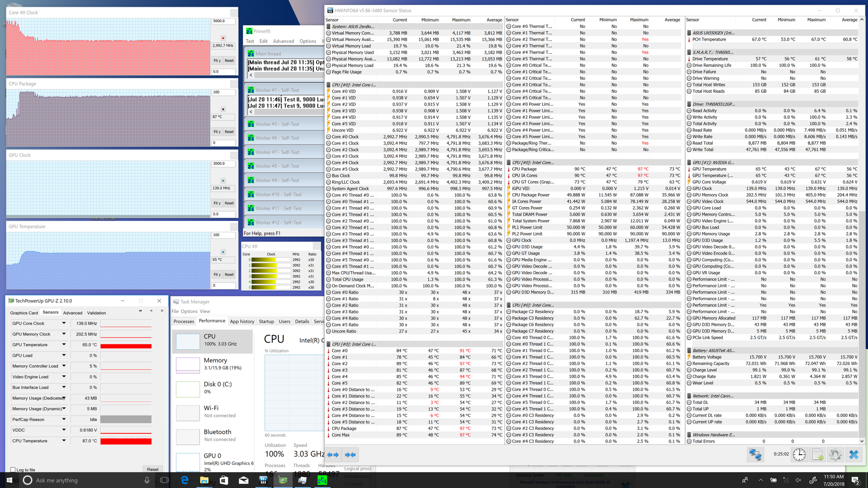
Task: Switch to HWiNFO taskbar icon
Action: coord(263,480)
